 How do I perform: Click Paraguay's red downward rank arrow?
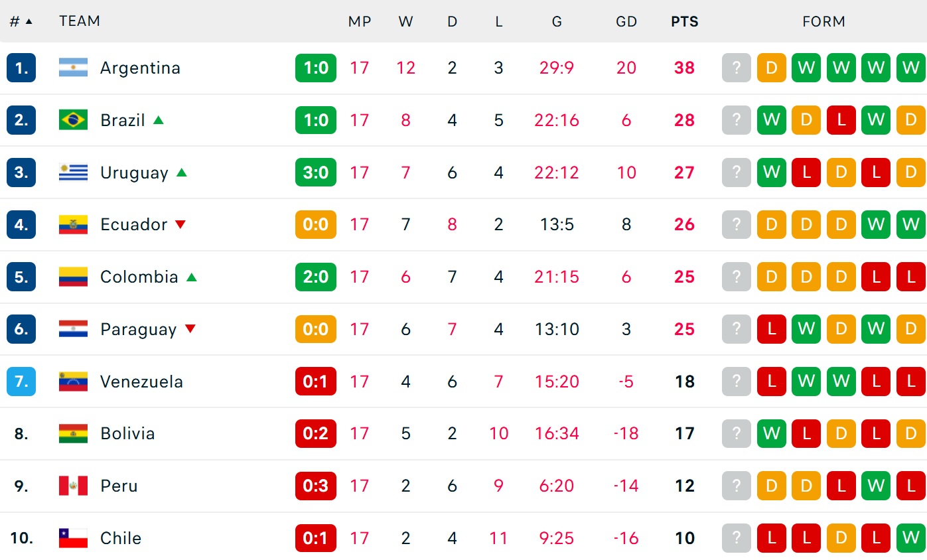coord(190,328)
